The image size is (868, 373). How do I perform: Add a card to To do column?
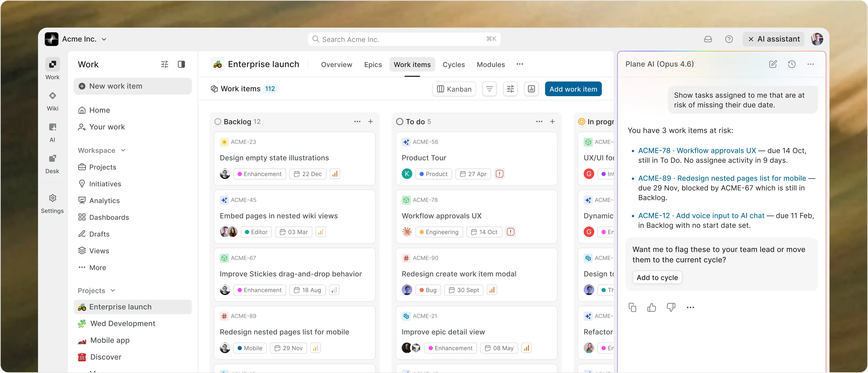[552, 122]
